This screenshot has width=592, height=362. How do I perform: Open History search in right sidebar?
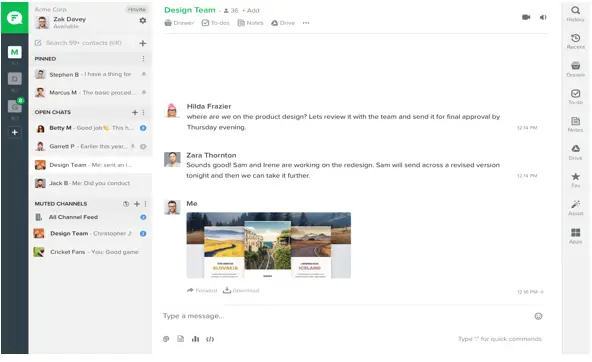tap(575, 14)
